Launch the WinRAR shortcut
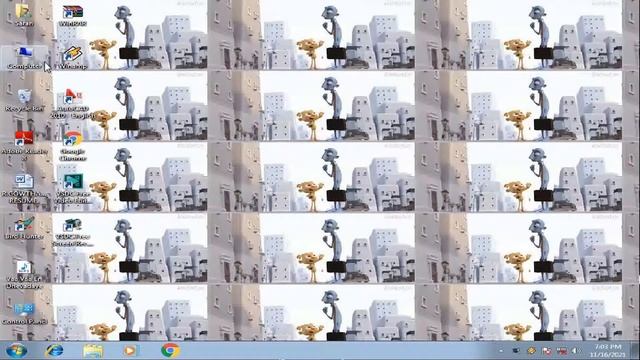This screenshot has height=360, width=640. [73, 16]
